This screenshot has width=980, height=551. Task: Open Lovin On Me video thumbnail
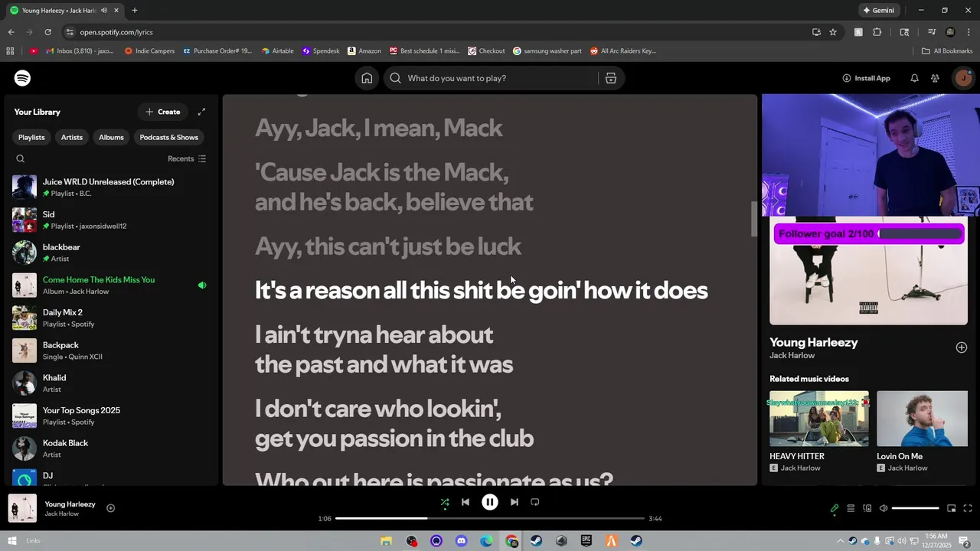(922, 419)
